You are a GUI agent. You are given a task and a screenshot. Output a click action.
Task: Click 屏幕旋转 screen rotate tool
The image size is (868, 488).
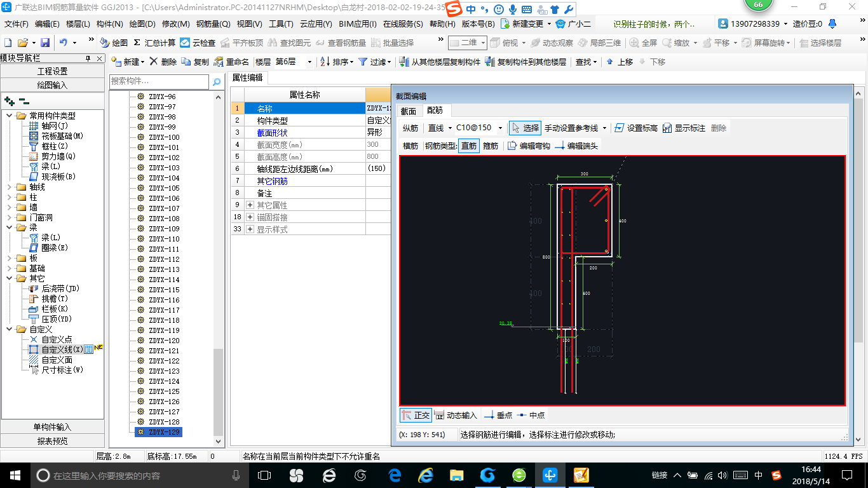[x=766, y=43]
